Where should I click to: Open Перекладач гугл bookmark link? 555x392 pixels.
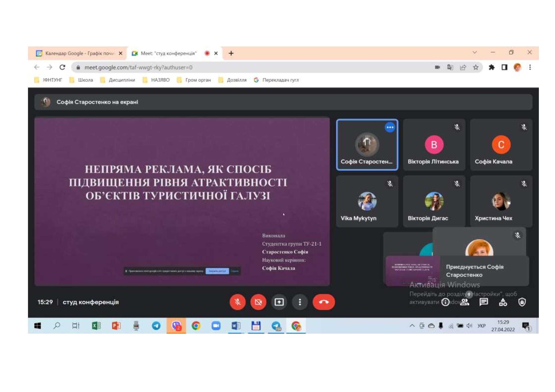tap(276, 80)
